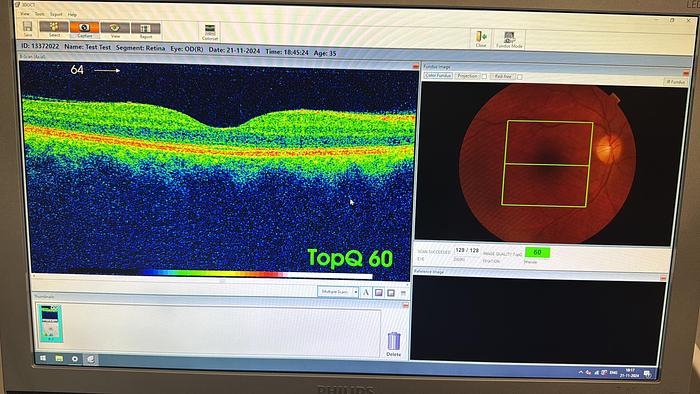
Task: Click the Colorset icon in the toolbar
Action: pos(210,32)
